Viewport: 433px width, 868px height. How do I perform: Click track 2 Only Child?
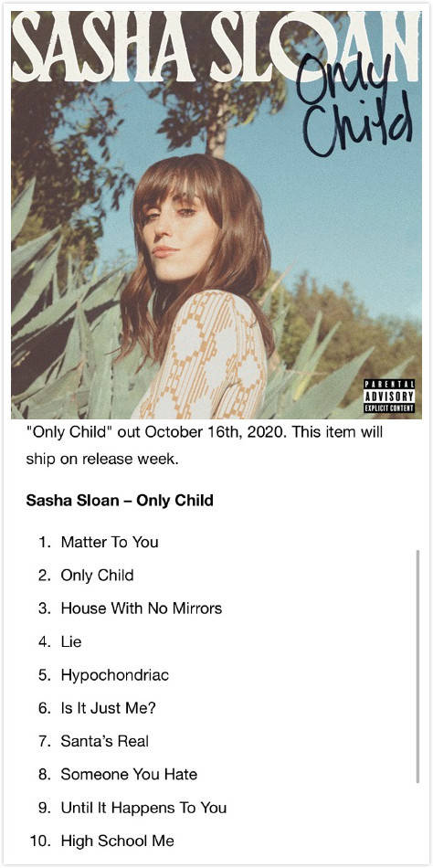tap(98, 575)
